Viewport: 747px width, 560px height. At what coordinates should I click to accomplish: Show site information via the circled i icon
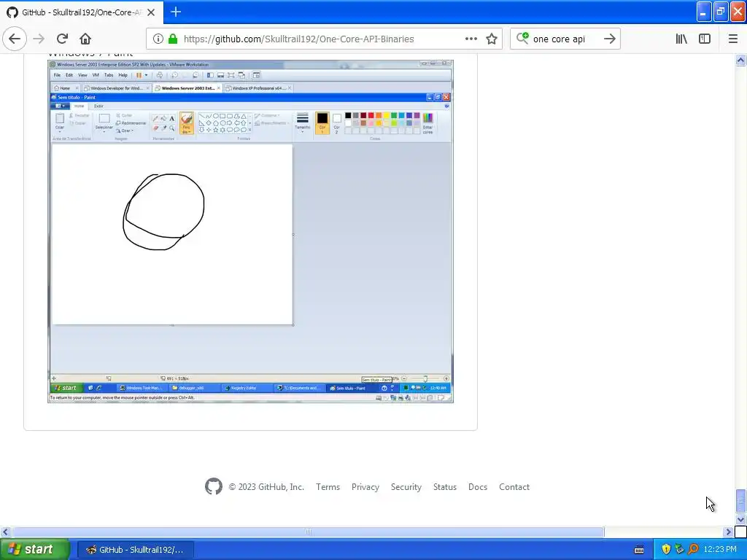[x=158, y=39]
